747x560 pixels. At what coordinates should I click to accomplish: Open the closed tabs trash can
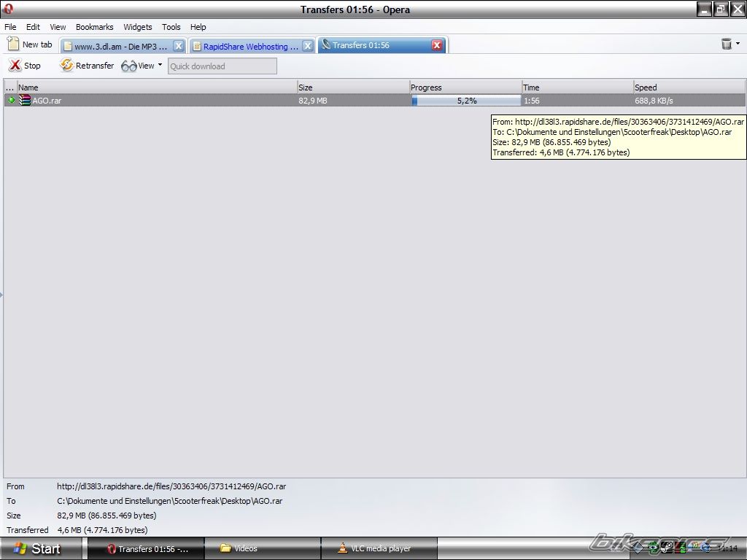[726, 44]
